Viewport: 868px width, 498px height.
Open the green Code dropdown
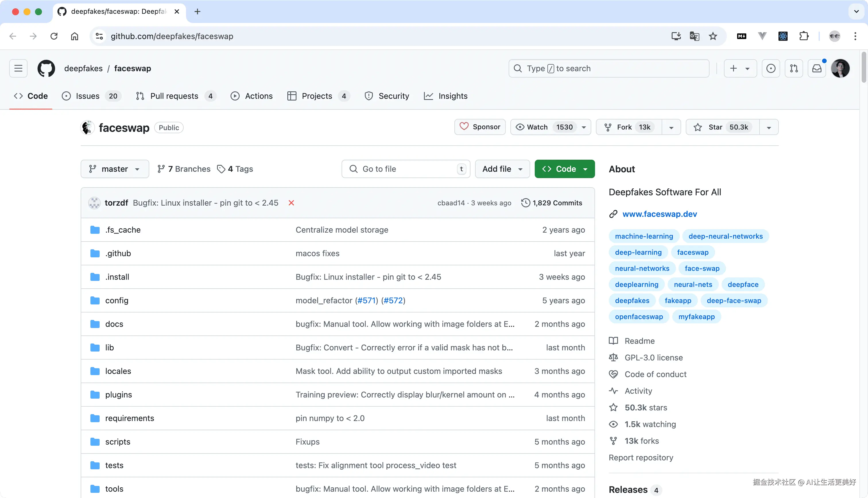pyautogui.click(x=565, y=169)
